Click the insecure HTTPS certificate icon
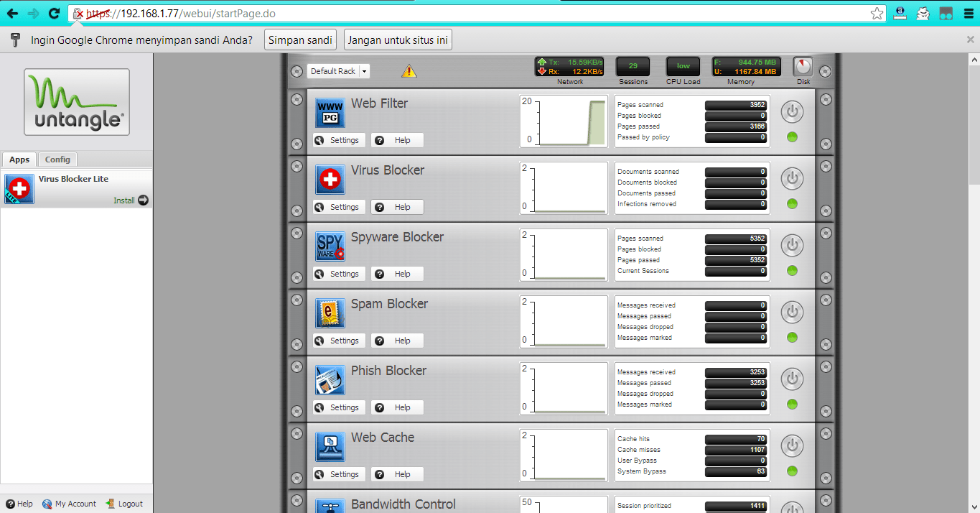Image resolution: width=980 pixels, height=513 pixels. click(x=79, y=13)
